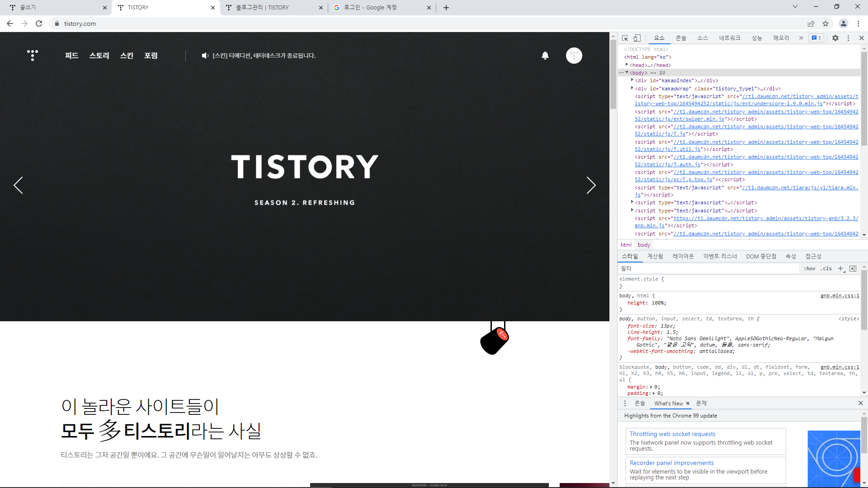The width and height of the screenshot is (868, 488).
Task: Open Recorder panel improvements article
Action: [x=672, y=463]
